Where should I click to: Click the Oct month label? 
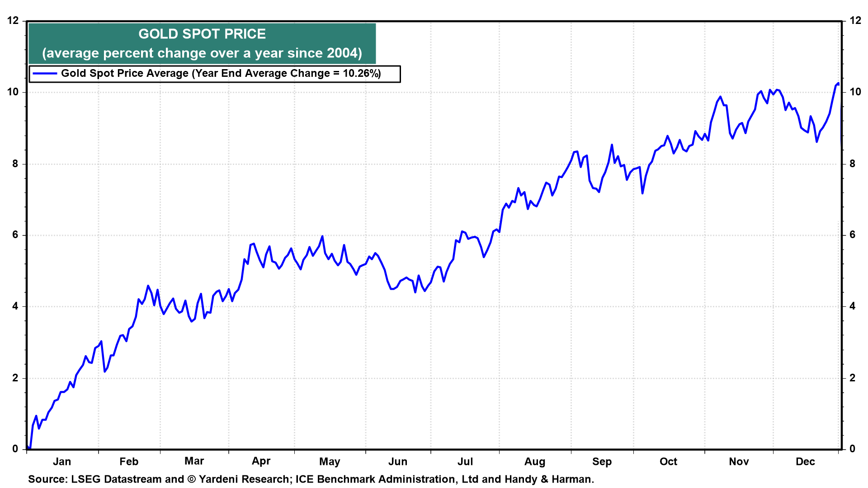click(x=668, y=461)
